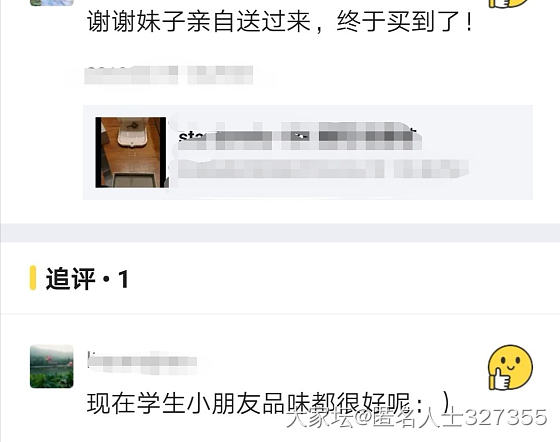The width and height of the screenshot is (560, 442).
Task: Click the smiley emoticon :) ending the follow-up comment
Action: click(432, 403)
